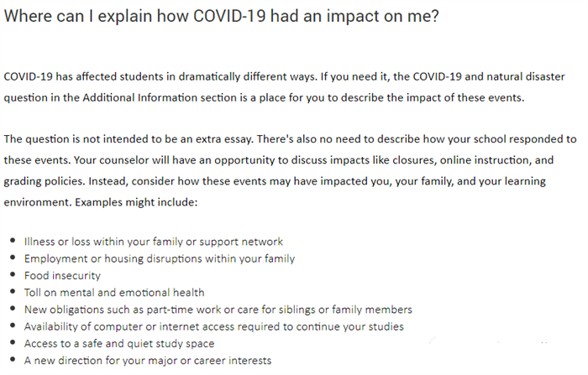Click the paragraph starting 'The question is not intended'
Image resolution: width=588 pixels, height=375 pixels.
point(291,170)
